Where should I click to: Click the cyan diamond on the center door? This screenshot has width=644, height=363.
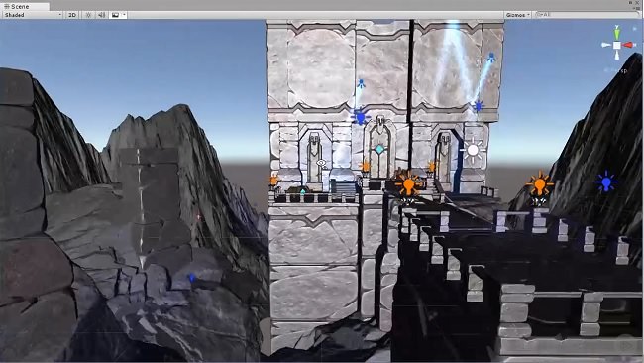point(379,149)
